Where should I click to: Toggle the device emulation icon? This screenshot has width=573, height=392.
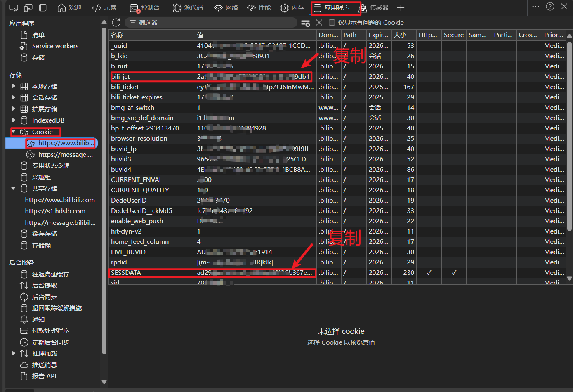[x=28, y=8]
